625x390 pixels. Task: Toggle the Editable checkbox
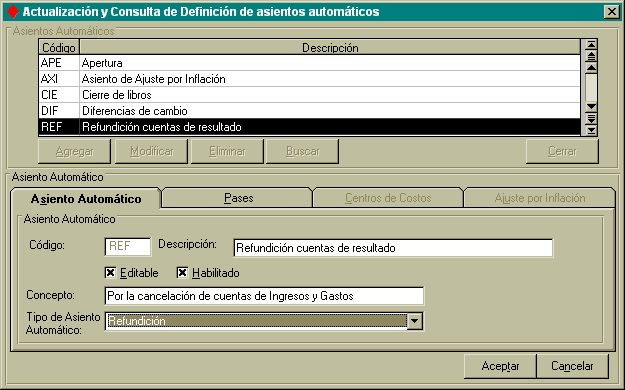pyautogui.click(x=110, y=273)
